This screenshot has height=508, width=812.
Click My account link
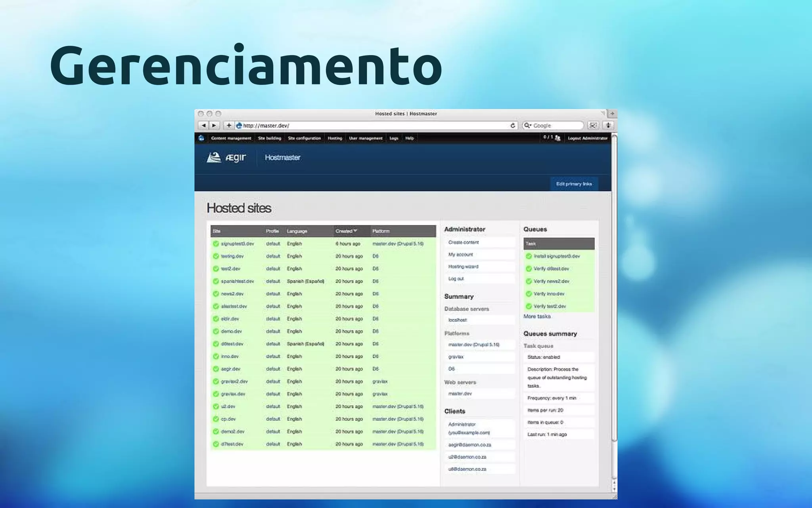pos(461,254)
